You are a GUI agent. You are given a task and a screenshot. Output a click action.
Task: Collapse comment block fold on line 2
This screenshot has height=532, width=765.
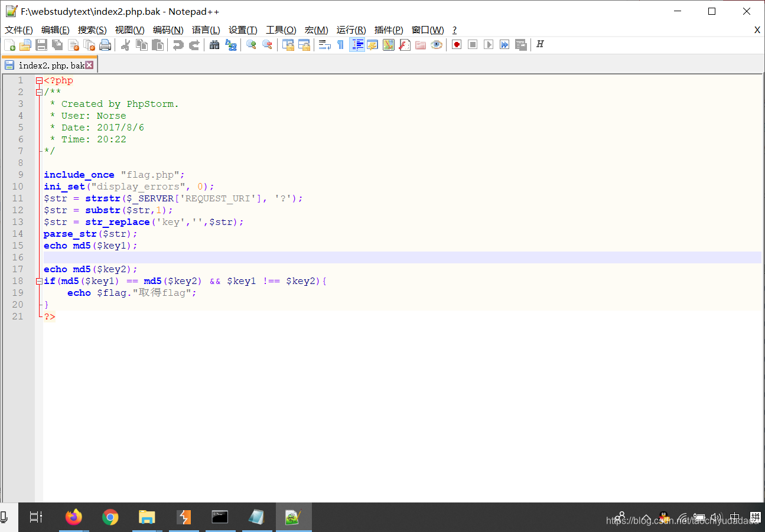39,92
